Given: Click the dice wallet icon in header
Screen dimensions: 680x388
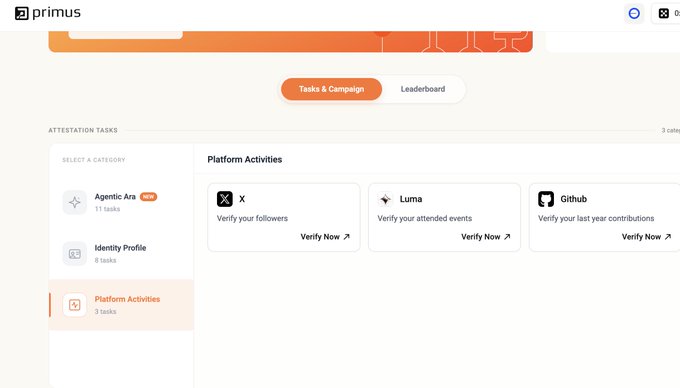Looking at the screenshot, I should point(664,13).
